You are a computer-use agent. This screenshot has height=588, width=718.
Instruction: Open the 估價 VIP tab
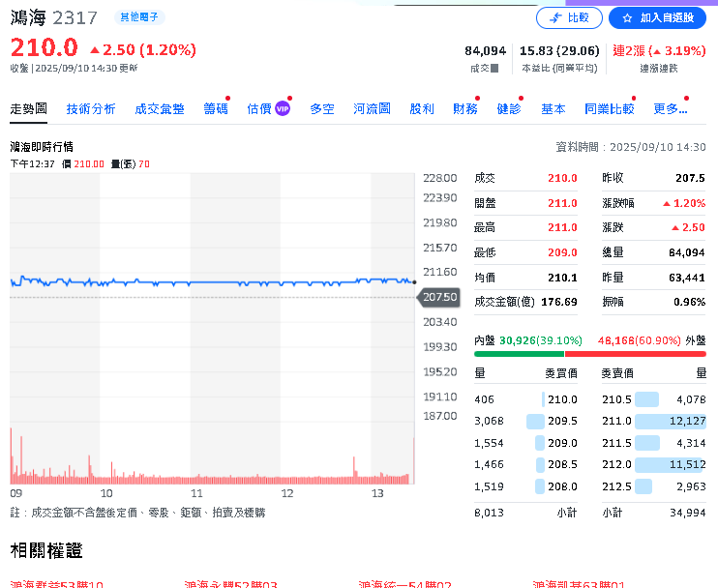coord(268,109)
